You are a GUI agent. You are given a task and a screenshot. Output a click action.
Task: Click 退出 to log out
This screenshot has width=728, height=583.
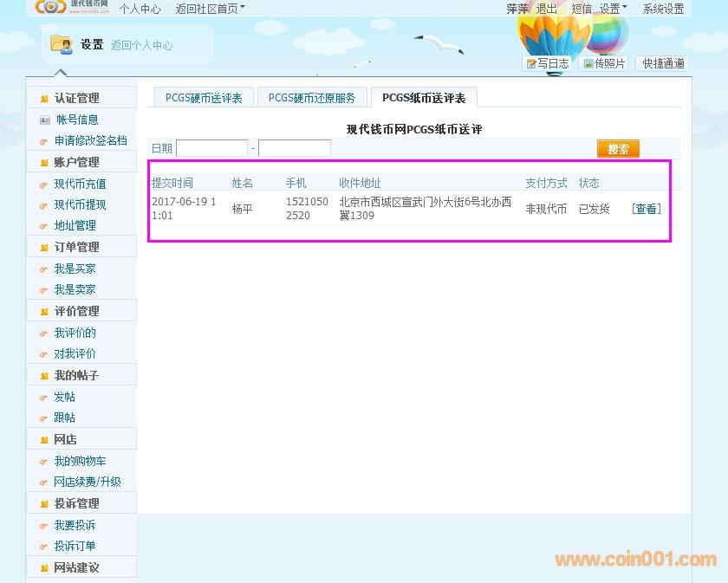pyautogui.click(x=546, y=9)
